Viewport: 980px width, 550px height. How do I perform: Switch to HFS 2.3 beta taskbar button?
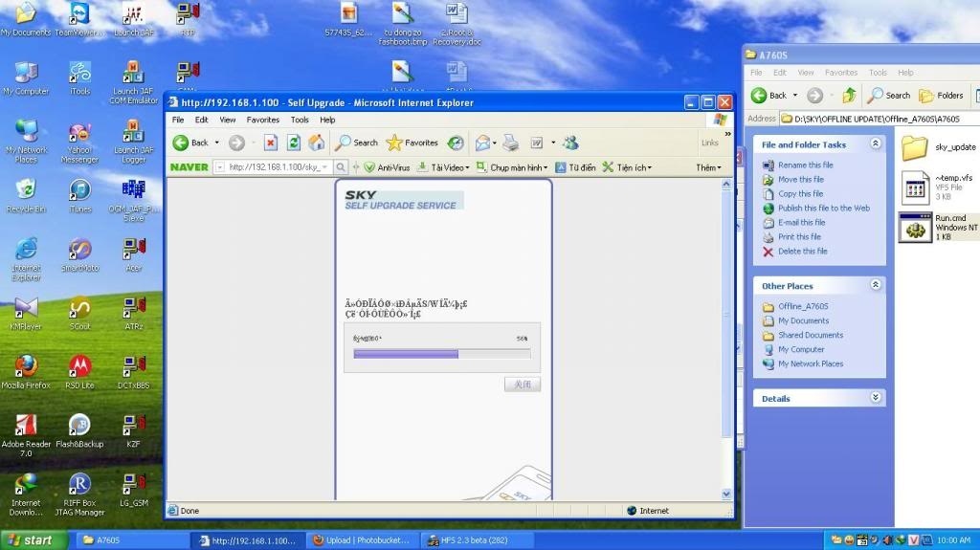[479, 540]
